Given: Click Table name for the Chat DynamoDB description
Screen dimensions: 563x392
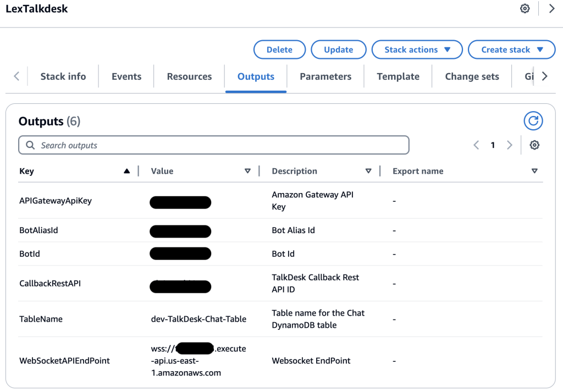Looking at the screenshot, I should (x=318, y=319).
